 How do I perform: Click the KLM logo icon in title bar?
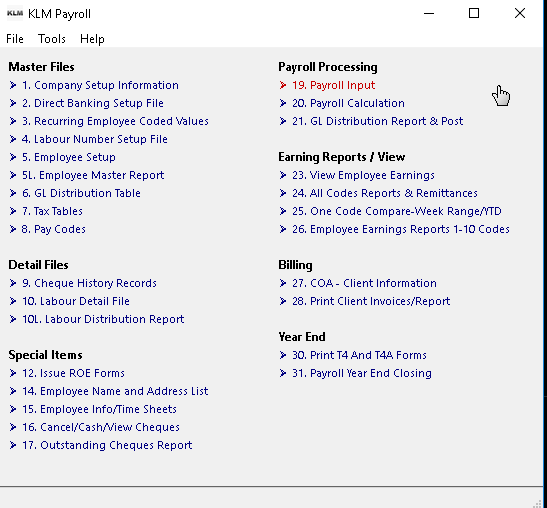15,13
